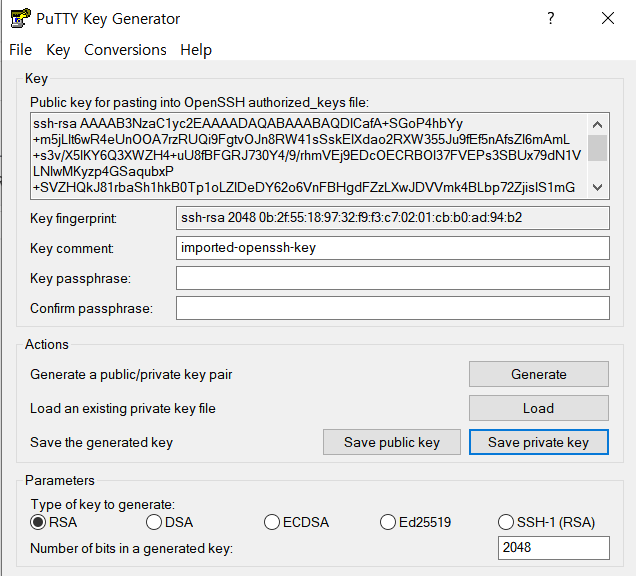Focus the Key passphrase field
The height and width of the screenshot is (576, 636).
click(393, 278)
